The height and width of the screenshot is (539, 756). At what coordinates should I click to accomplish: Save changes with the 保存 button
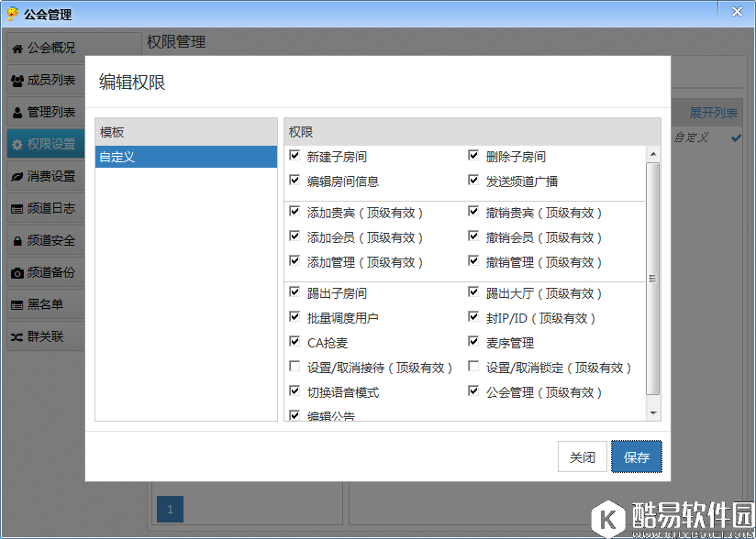[636, 456]
